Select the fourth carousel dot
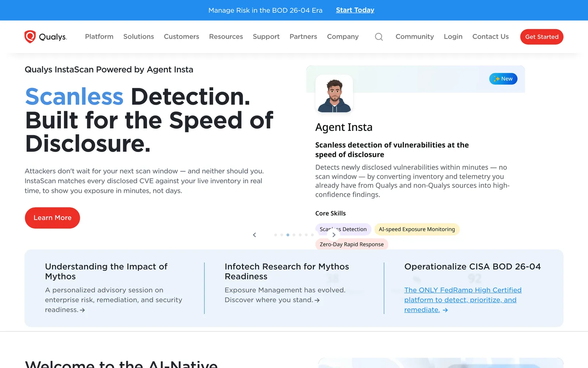This screenshot has width=588, height=368. [x=294, y=235]
